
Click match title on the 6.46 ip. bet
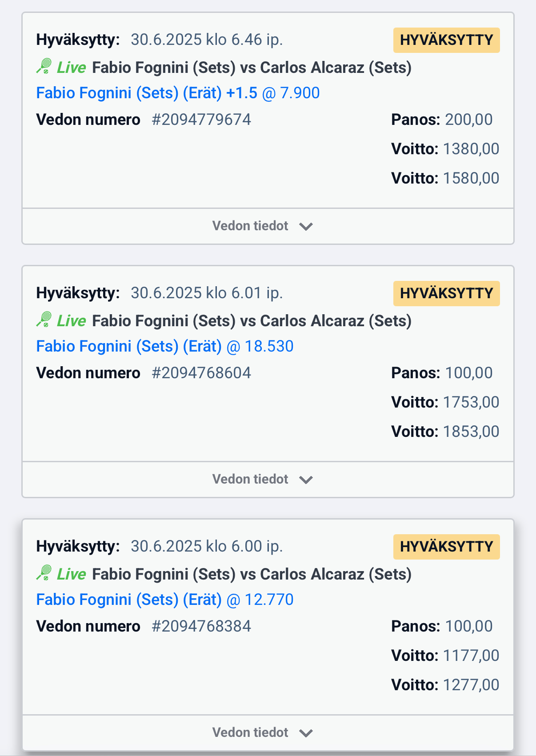(x=252, y=68)
